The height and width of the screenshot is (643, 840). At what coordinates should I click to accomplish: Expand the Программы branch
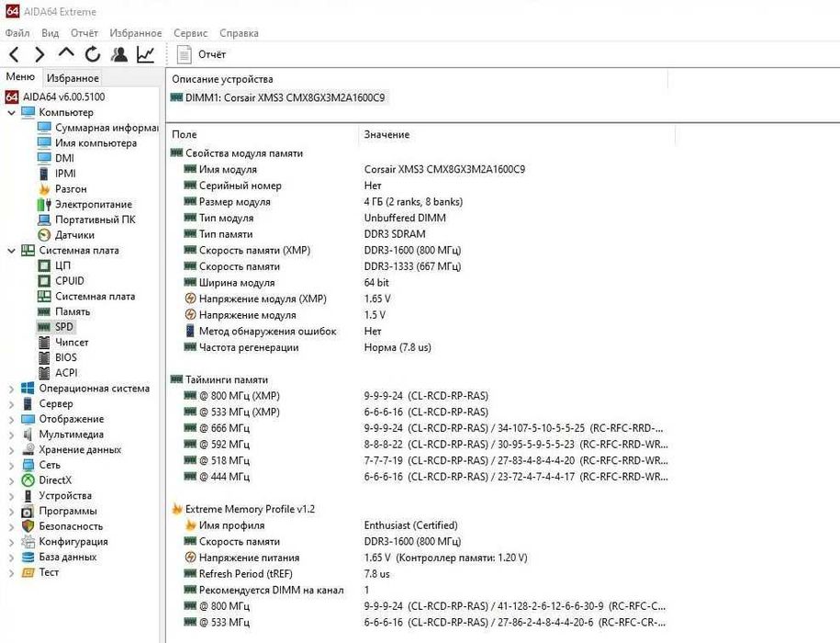11,511
